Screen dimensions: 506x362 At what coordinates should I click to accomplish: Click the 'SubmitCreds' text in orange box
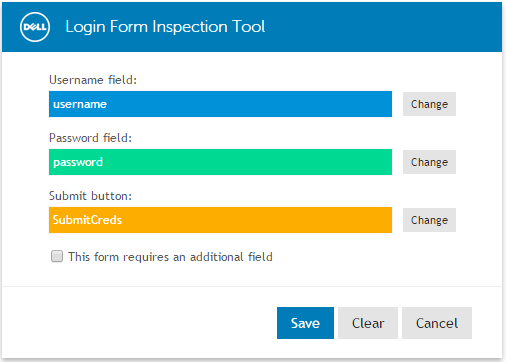pos(87,220)
